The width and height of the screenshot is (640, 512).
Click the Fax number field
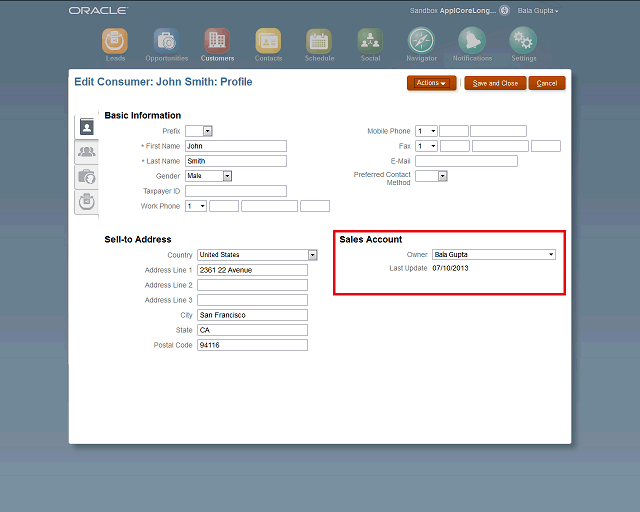click(500, 146)
